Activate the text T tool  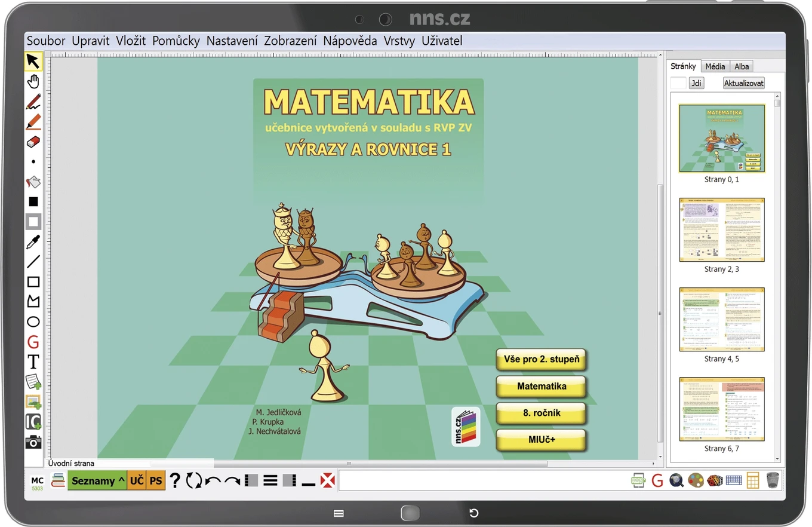pyautogui.click(x=33, y=361)
